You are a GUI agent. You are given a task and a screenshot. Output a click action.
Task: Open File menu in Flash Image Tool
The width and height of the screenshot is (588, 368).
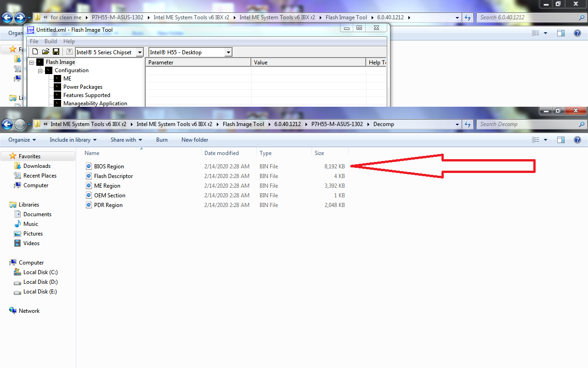[x=34, y=41]
